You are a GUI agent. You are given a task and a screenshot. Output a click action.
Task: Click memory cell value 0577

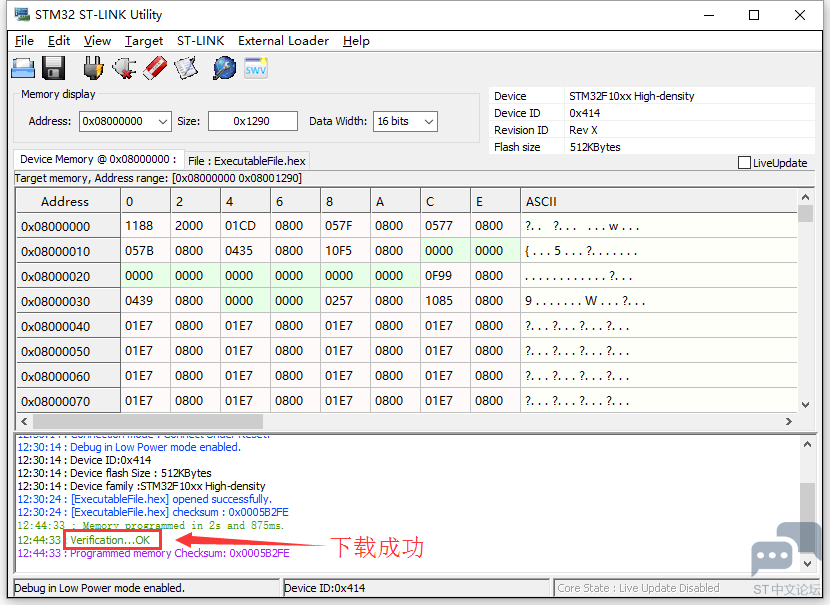[446, 226]
